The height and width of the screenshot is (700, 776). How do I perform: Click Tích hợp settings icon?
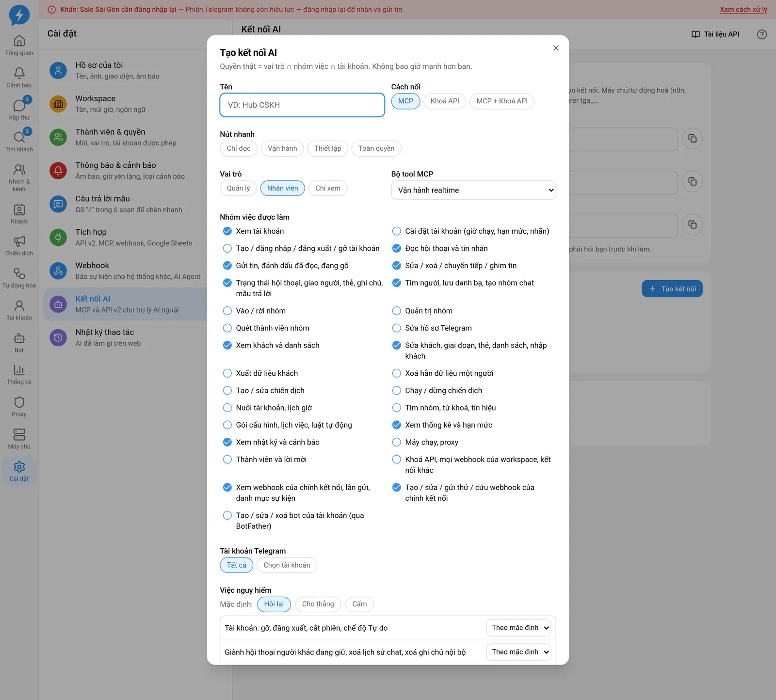tap(58, 237)
